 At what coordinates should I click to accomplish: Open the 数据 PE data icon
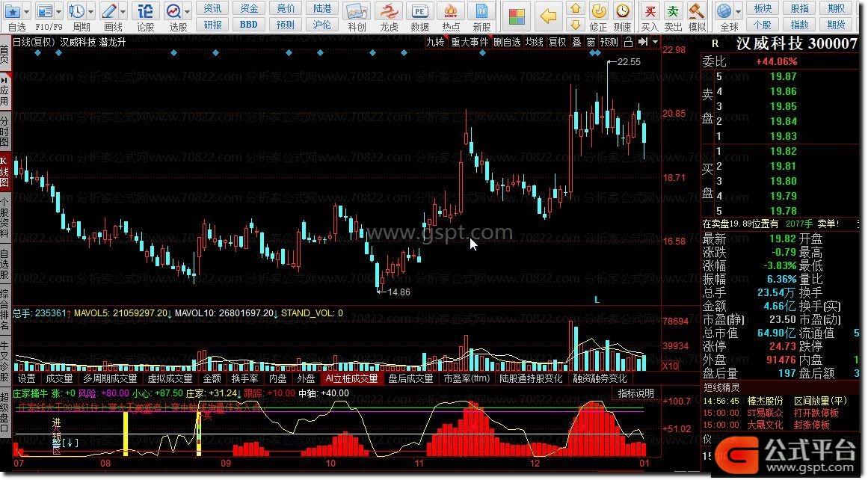point(419,11)
